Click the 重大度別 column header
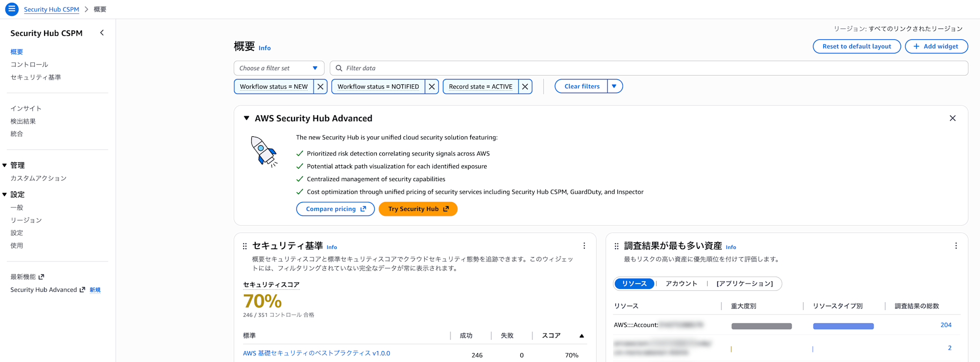Viewport: 980px width, 362px height. click(x=743, y=306)
